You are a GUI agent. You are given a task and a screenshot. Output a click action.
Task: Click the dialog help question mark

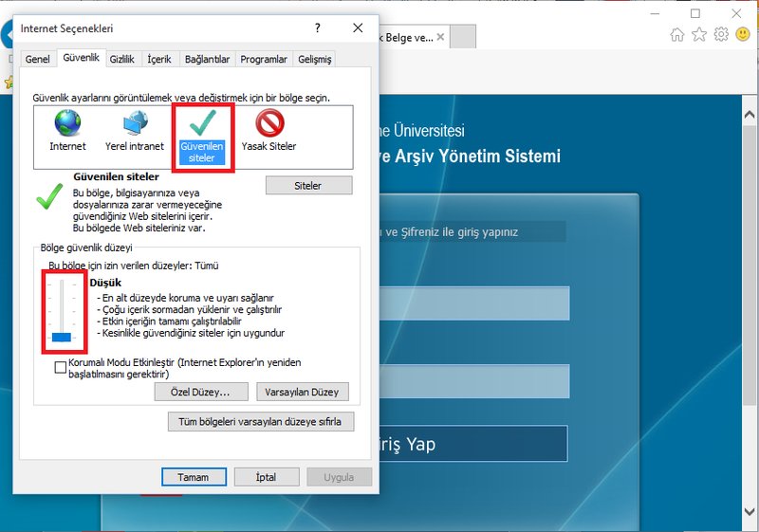pos(317,29)
